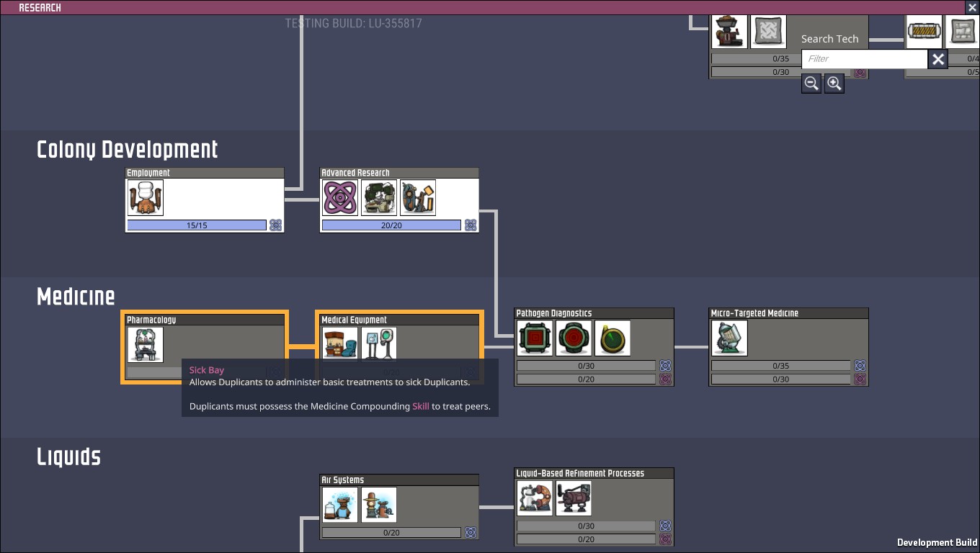The height and width of the screenshot is (553, 980).
Task: Click the Micro-Targeted Medicine building icon
Action: [x=729, y=338]
